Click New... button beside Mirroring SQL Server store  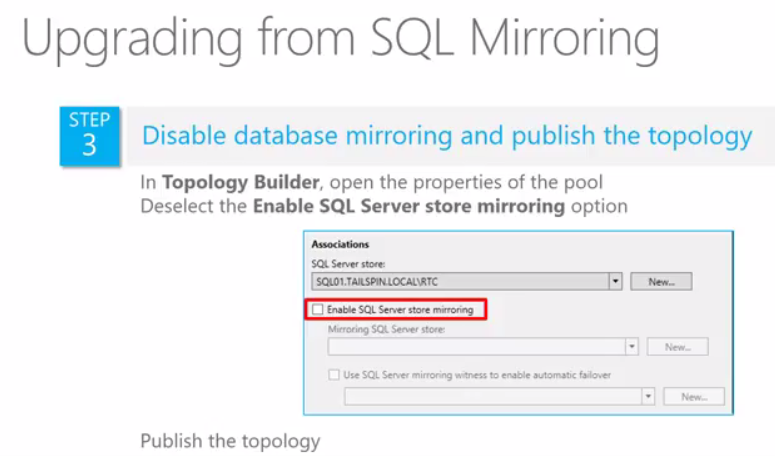677,347
